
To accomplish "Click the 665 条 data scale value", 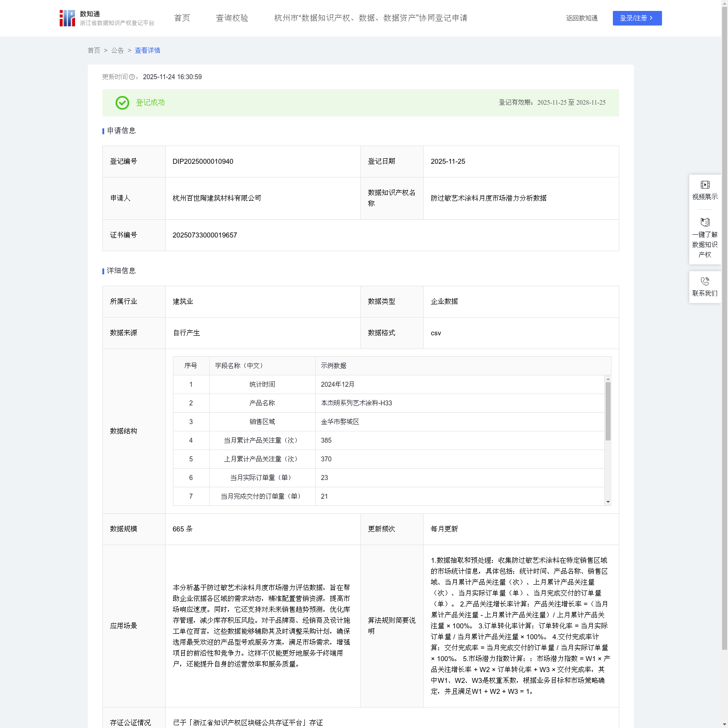I will pyautogui.click(x=182, y=529).
